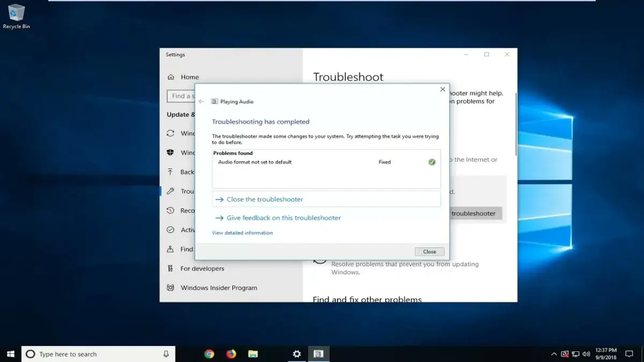Select the Troubleshoot wrench icon in sidebar
The image size is (644, 362).
[172, 191]
